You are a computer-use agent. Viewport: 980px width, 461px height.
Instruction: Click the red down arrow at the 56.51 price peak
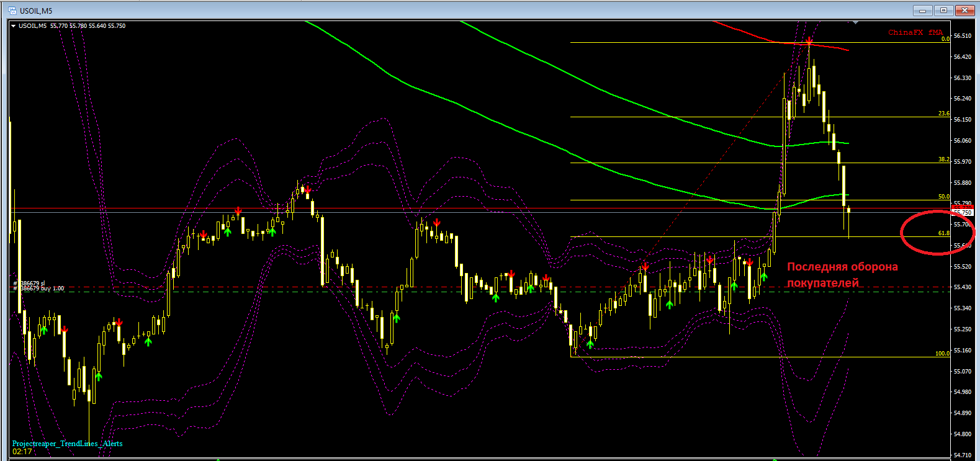pyautogui.click(x=809, y=41)
